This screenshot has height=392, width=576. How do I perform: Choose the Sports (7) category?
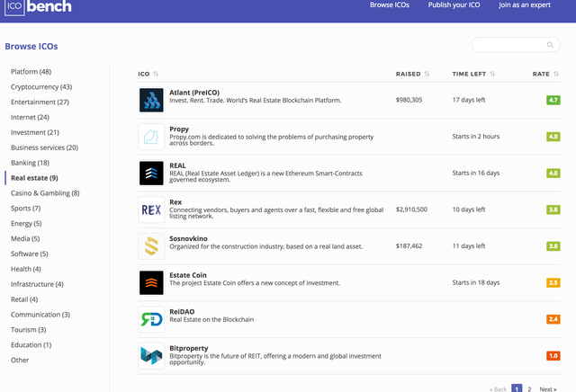26,209
